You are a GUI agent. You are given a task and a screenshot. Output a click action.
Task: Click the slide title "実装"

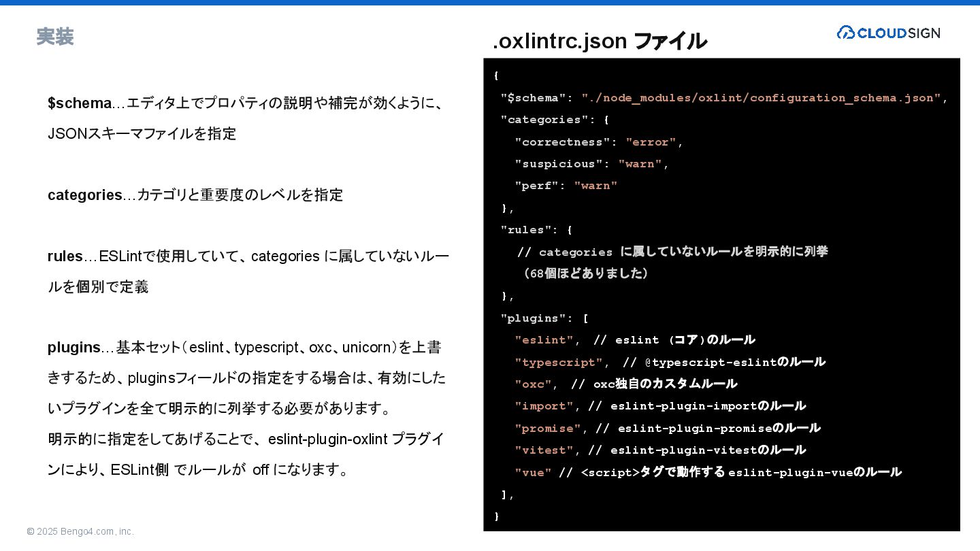point(55,37)
